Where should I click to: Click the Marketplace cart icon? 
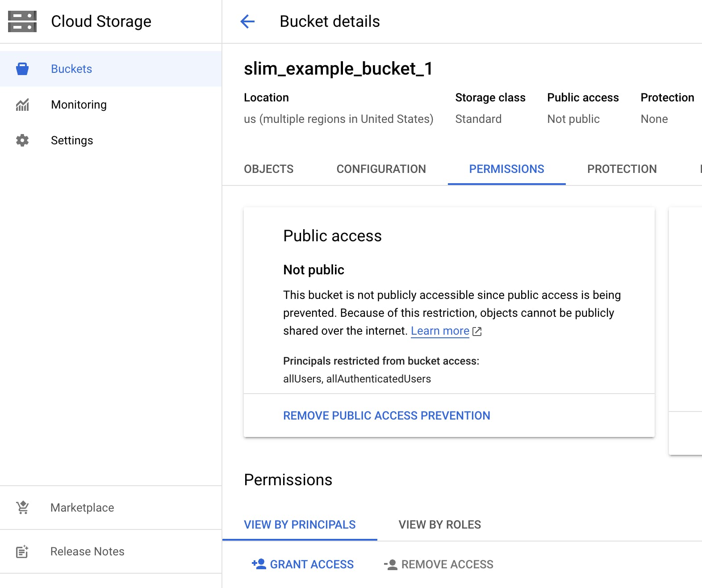[22, 508]
